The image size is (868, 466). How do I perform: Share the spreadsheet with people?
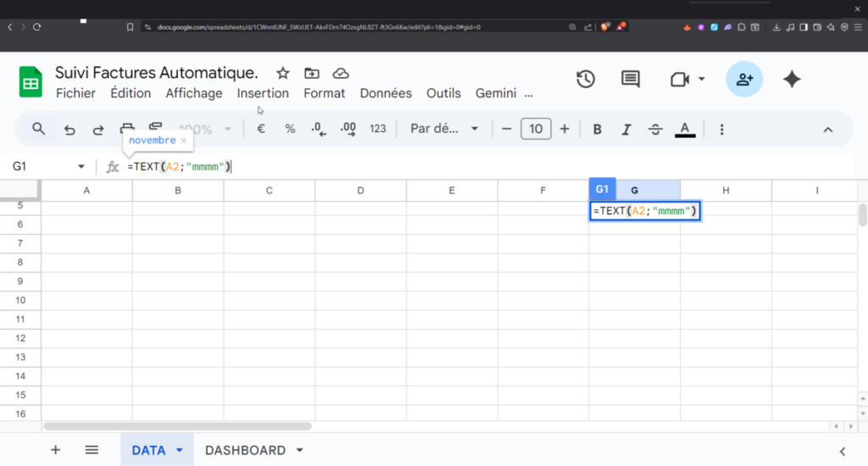coord(744,79)
